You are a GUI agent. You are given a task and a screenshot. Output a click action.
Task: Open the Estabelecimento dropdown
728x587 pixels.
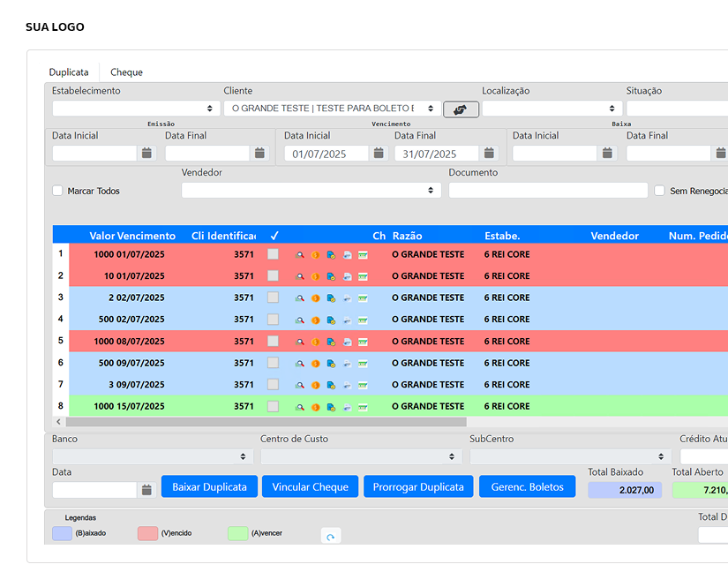click(x=136, y=109)
